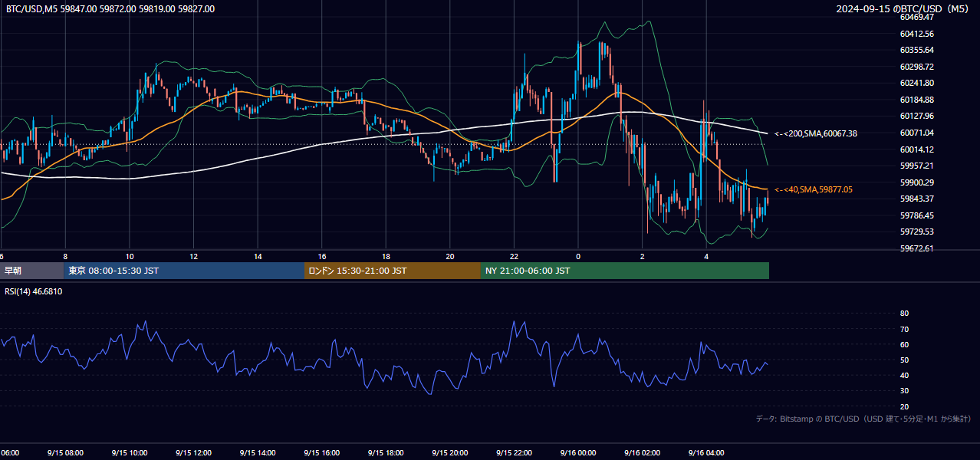Select the 9/15 20:00 time axis label
980x460 pixels.
click(x=449, y=453)
